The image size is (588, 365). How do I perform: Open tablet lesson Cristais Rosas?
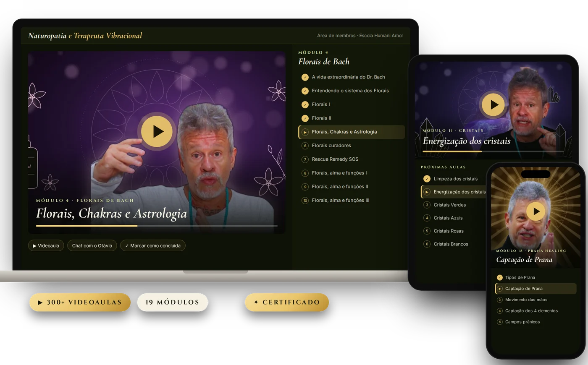click(x=454, y=231)
